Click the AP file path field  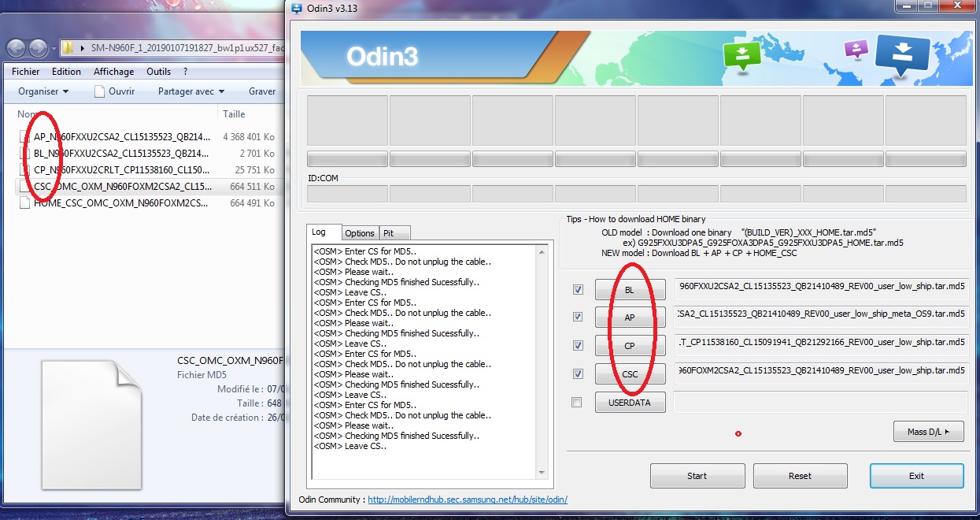tap(820, 316)
